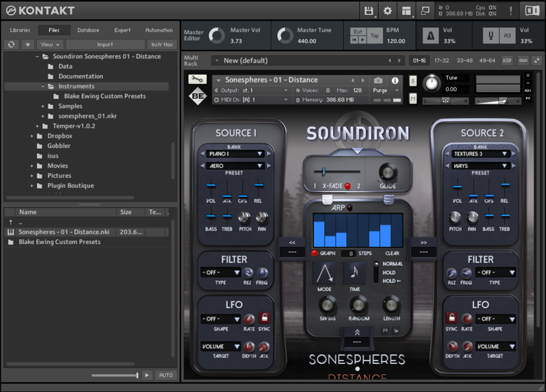Screen dimensions: 546x392
Task: Switch to the Libraries tab
Action: pos(20,30)
